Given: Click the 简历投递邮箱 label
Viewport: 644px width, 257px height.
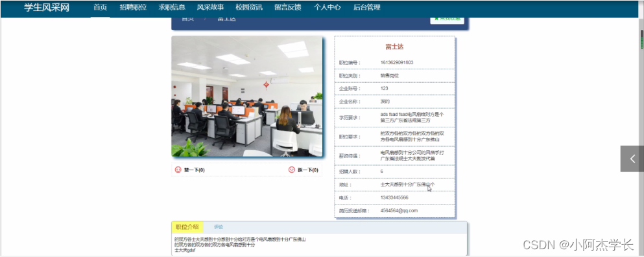Looking at the screenshot, I should tap(354, 210).
